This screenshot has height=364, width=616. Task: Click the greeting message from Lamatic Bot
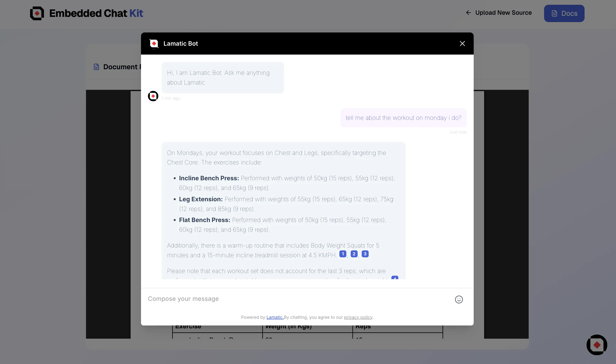[x=223, y=77]
